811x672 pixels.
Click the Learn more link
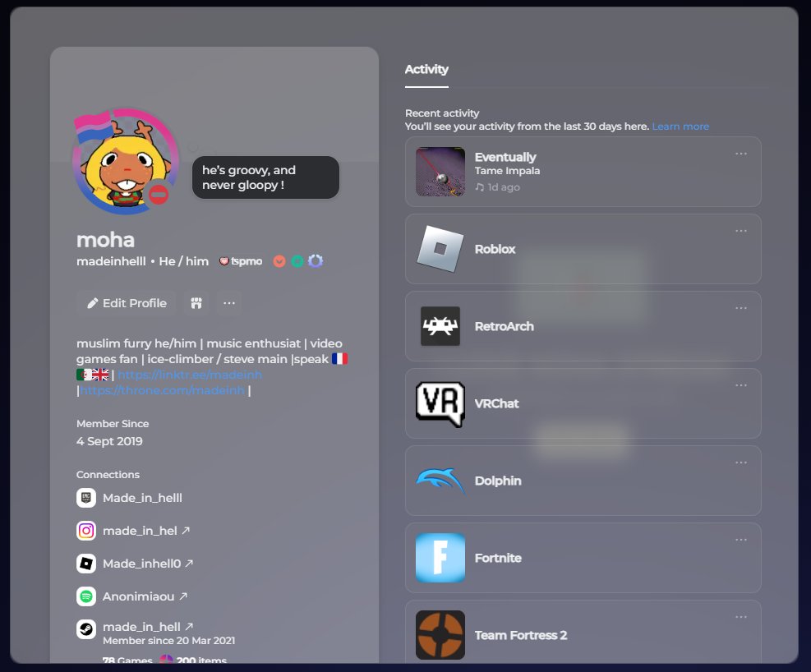point(680,127)
